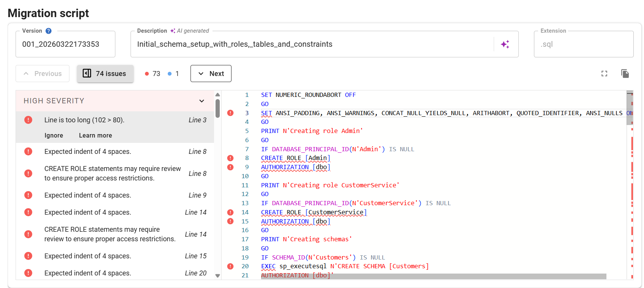Select CREATE ROLE review issue on Line 8
The height and width of the screenshot is (288, 644).
tap(113, 174)
